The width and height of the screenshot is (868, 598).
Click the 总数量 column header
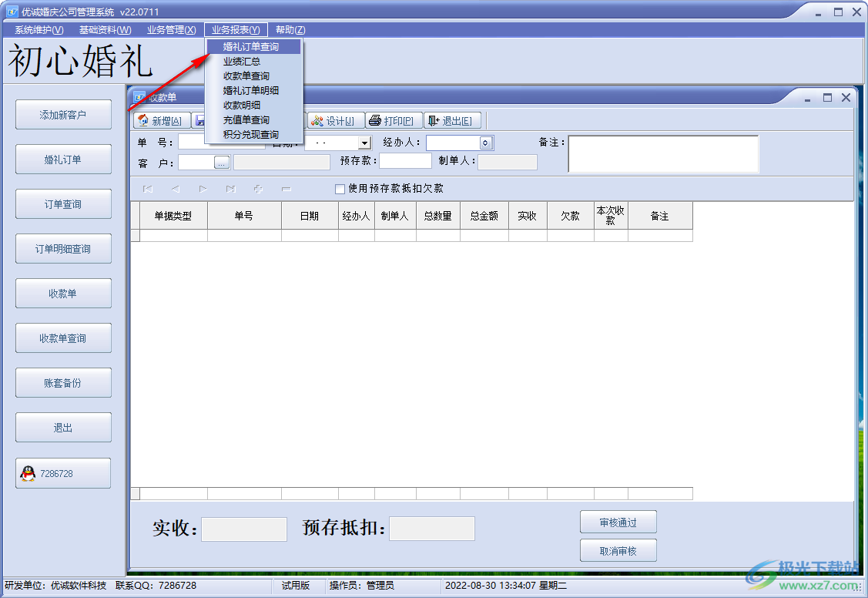438,216
